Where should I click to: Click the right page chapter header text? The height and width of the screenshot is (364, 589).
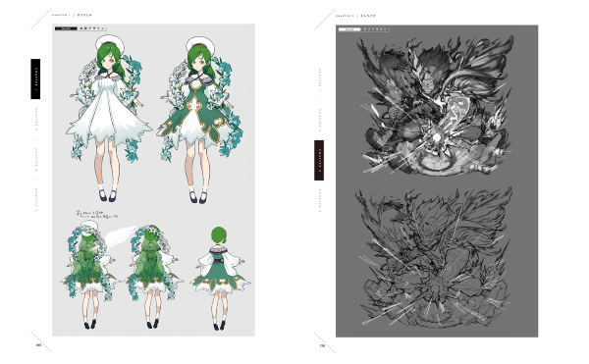pos(355,16)
